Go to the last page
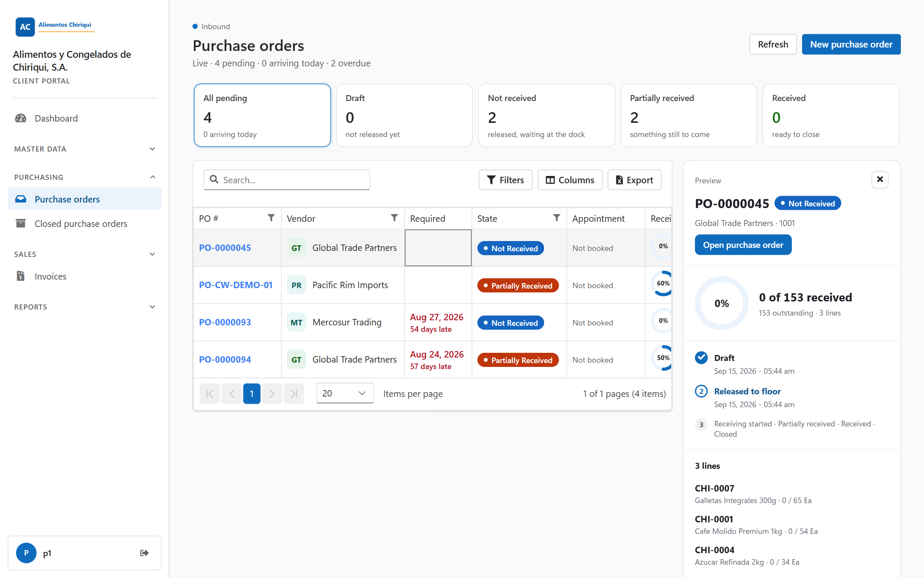This screenshot has height=578, width=924. tap(294, 393)
